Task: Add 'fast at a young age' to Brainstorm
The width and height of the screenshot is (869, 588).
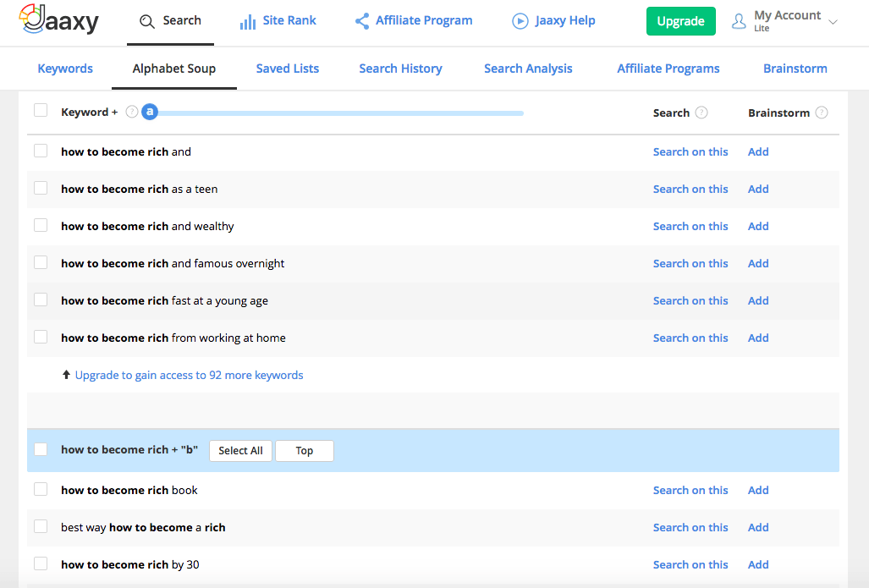Action: tap(758, 300)
